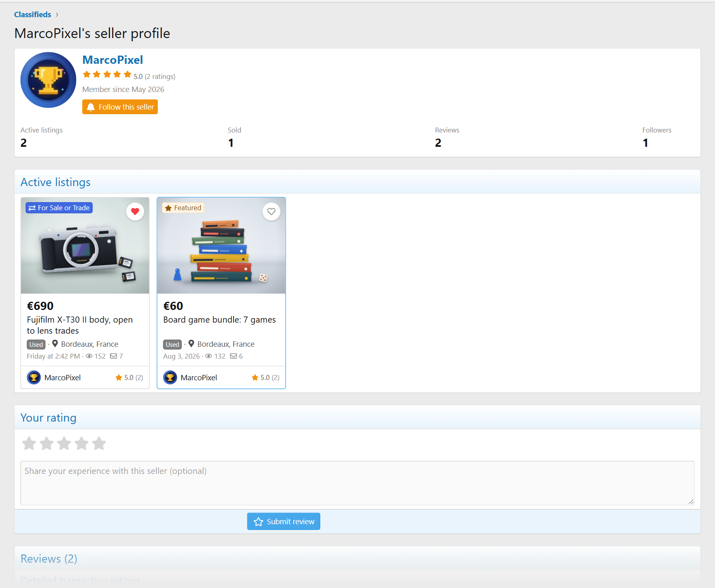Rate the seller two stars
This screenshot has height=588, width=715.
pyautogui.click(x=47, y=443)
